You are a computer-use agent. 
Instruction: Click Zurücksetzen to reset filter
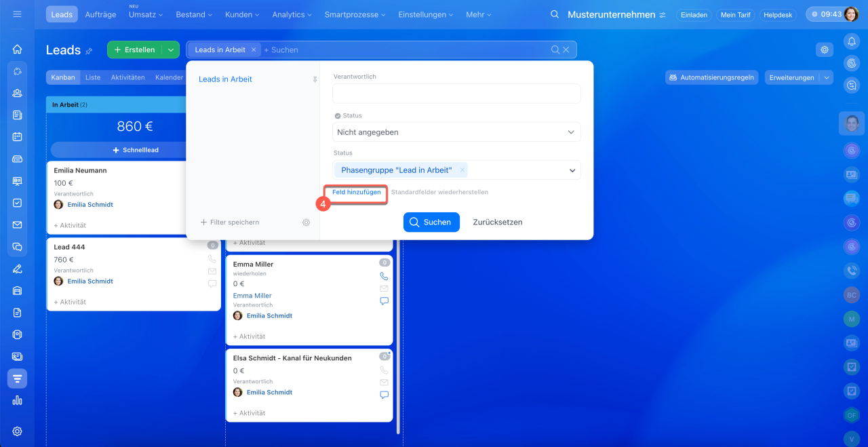[x=497, y=222]
